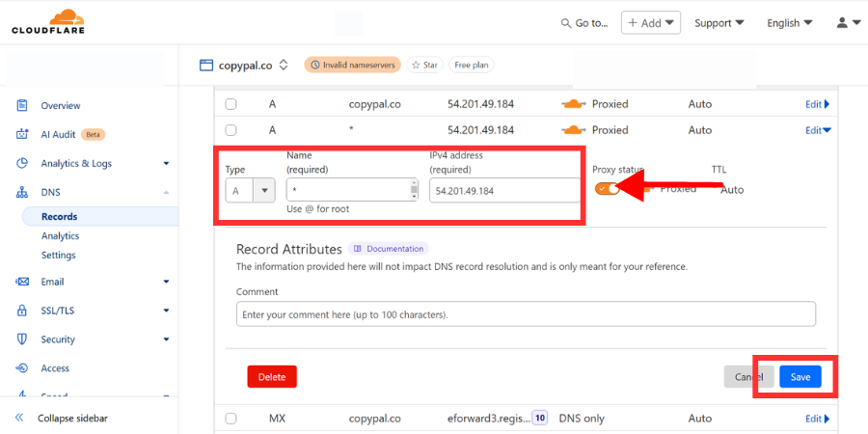
Task: Open the user account profile icon
Action: click(x=842, y=23)
